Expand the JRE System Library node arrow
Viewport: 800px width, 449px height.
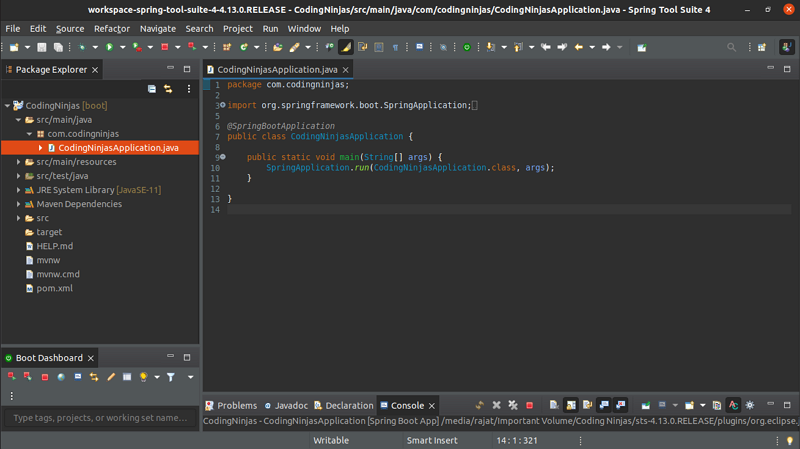18,190
